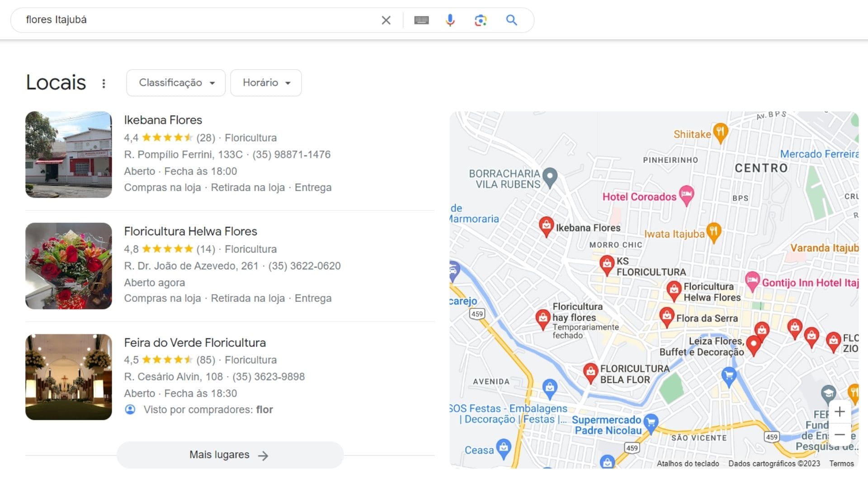This screenshot has height=488, width=868.
Task: Zoom in on the map with the plus button
Action: coord(840,412)
